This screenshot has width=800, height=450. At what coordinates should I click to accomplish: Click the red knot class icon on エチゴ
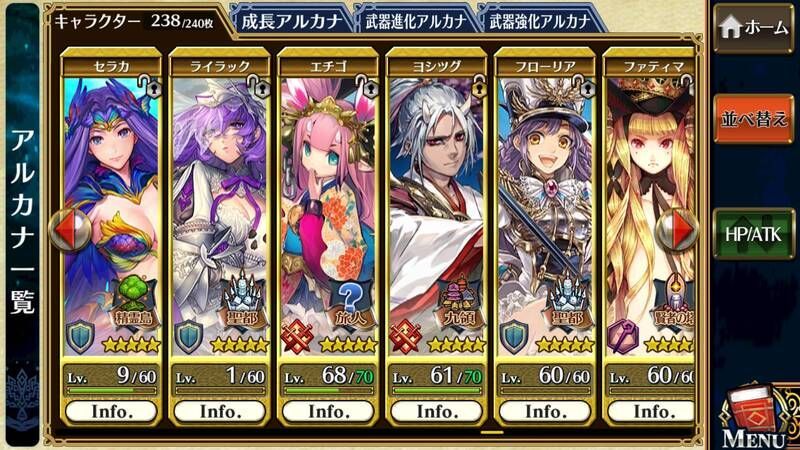click(297, 337)
